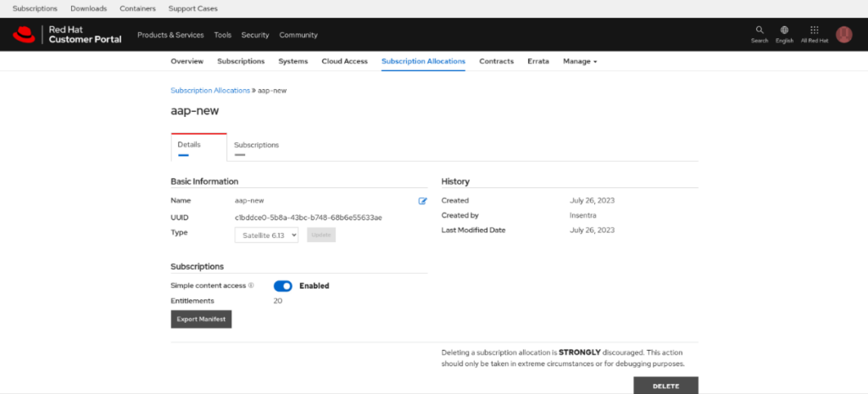The image size is (868, 394).
Task: Disable the Simple content access toggle
Action: (283, 286)
